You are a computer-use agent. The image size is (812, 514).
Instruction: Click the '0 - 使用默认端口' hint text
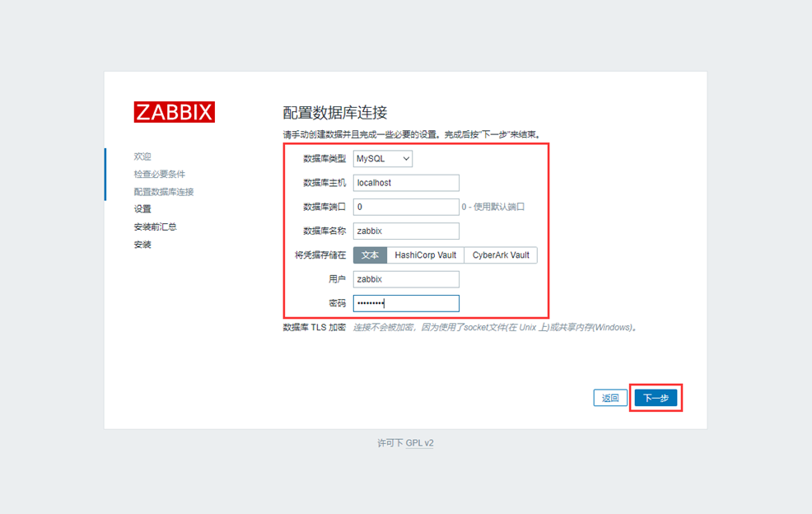tap(493, 207)
